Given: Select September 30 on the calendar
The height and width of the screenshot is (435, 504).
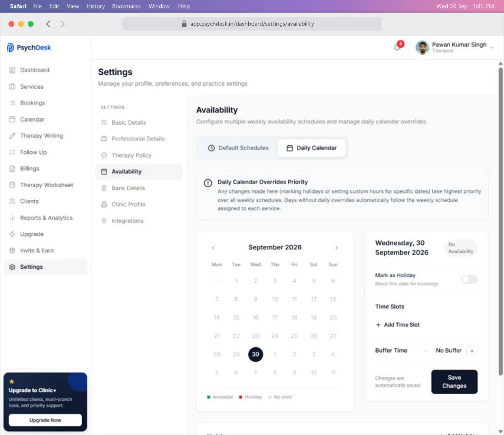Looking at the screenshot, I should click(255, 354).
